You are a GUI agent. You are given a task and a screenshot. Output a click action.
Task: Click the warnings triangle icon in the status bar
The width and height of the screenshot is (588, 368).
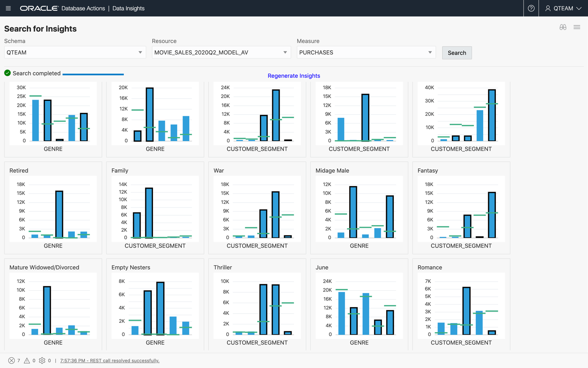[x=27, y=361]
